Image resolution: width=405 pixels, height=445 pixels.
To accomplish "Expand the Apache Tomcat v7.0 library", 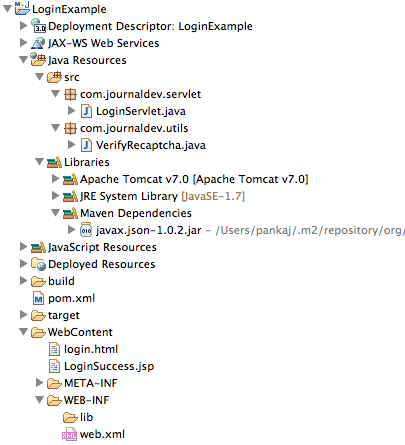I will pos(55,179).
